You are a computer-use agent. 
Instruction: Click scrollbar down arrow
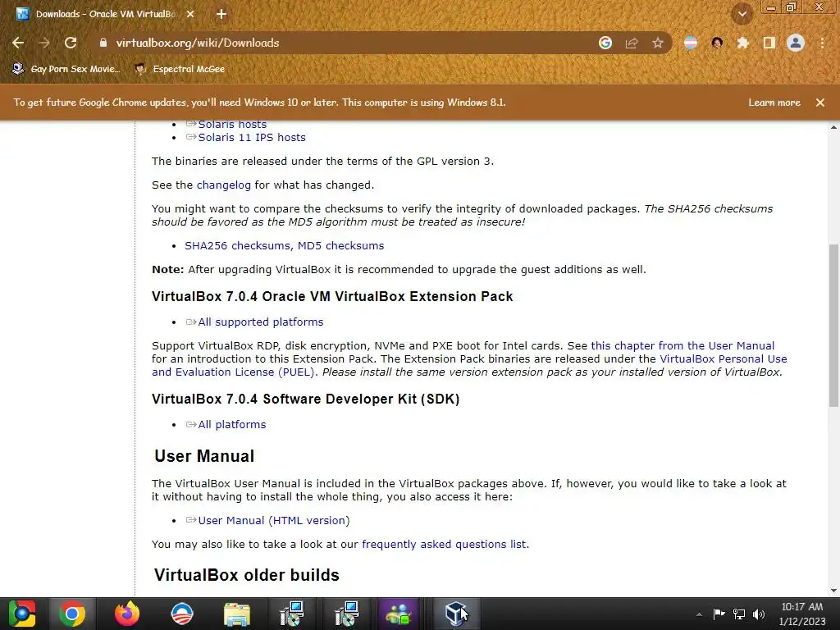click(x=833, y=591)
